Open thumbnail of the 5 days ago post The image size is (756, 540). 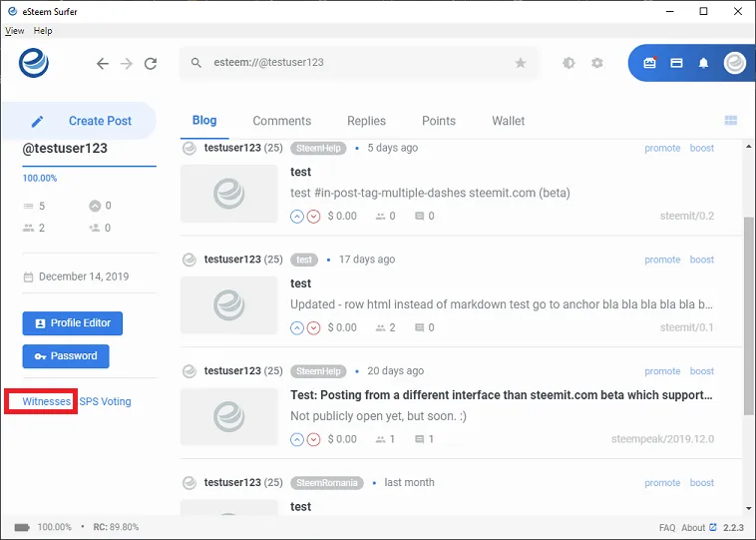click(229, 194)
